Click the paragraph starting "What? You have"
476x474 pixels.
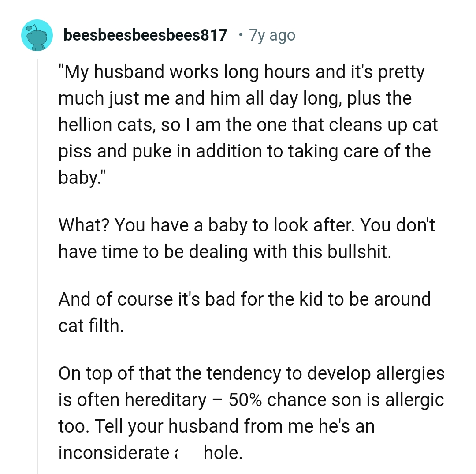pyautogui.click(x=247, y=238)
